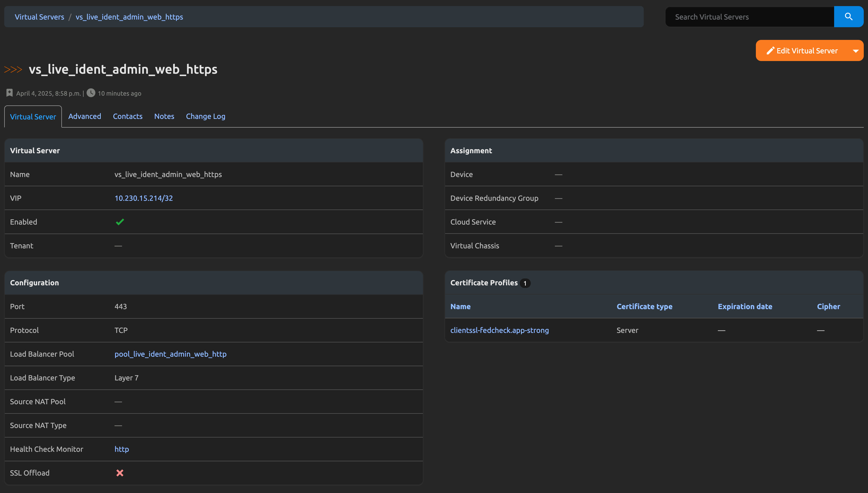Click the pencil icon on Edit Virtual Server
The image size is (868, 493).
770,51
